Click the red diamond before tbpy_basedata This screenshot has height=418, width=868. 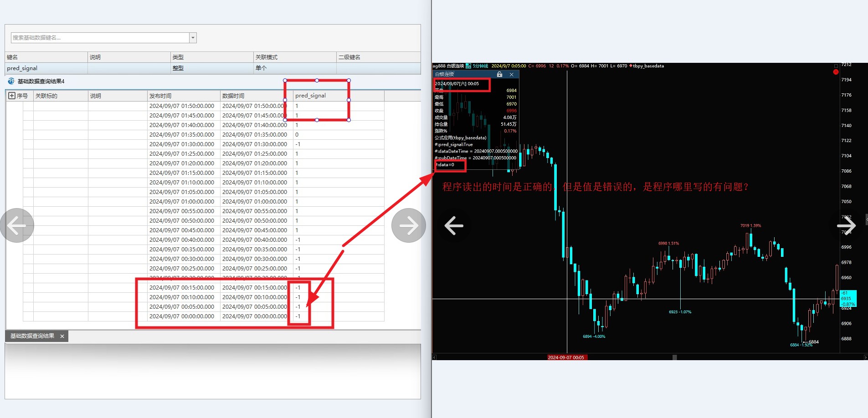point(631,66)
